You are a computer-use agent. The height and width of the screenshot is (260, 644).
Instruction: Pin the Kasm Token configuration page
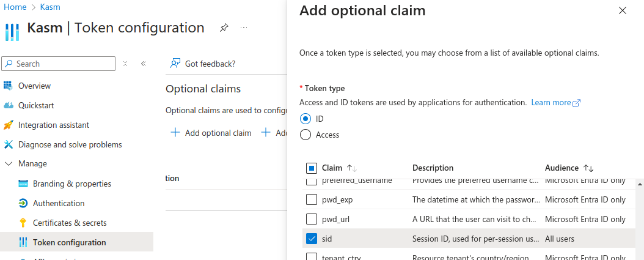coord(224,28)
